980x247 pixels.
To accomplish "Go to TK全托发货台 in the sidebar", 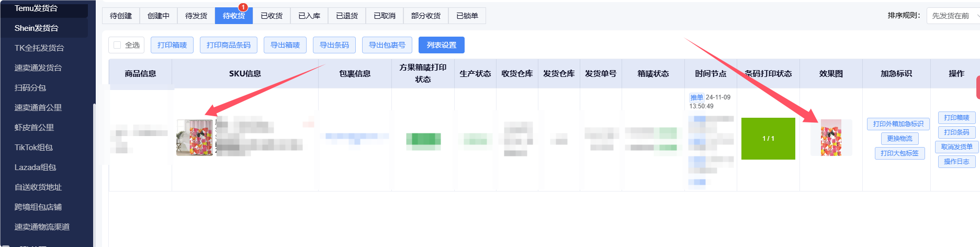I will coord(39,48).
